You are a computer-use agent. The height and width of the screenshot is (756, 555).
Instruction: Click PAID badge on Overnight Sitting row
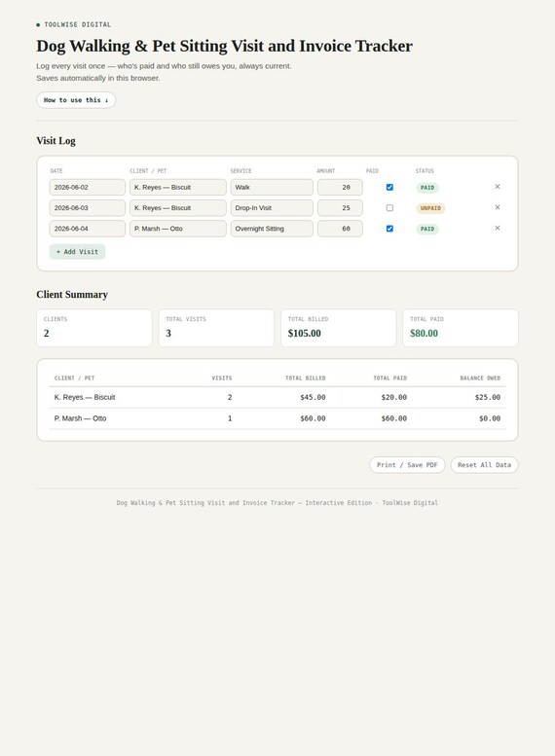[427, 229]
